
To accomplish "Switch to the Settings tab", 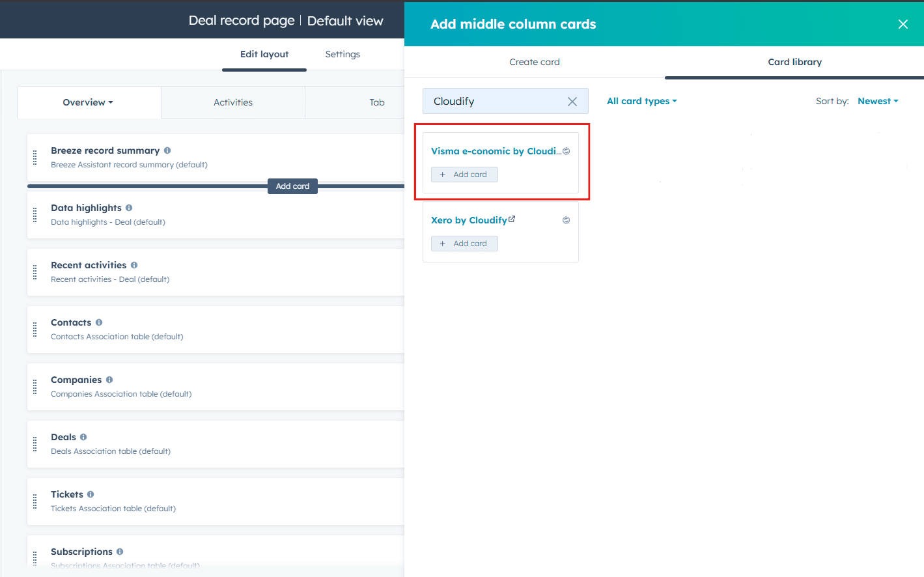I will click(x=343, y=54).
